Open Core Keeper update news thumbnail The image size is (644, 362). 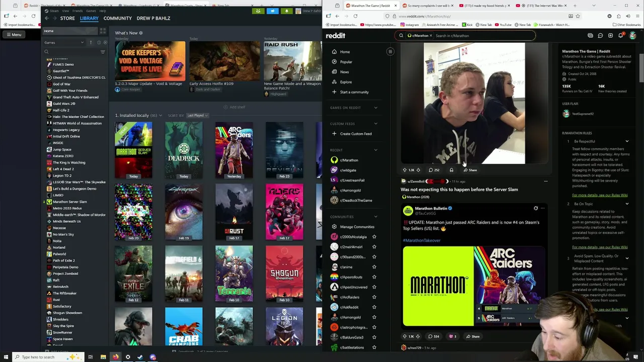tap(150, 61)
